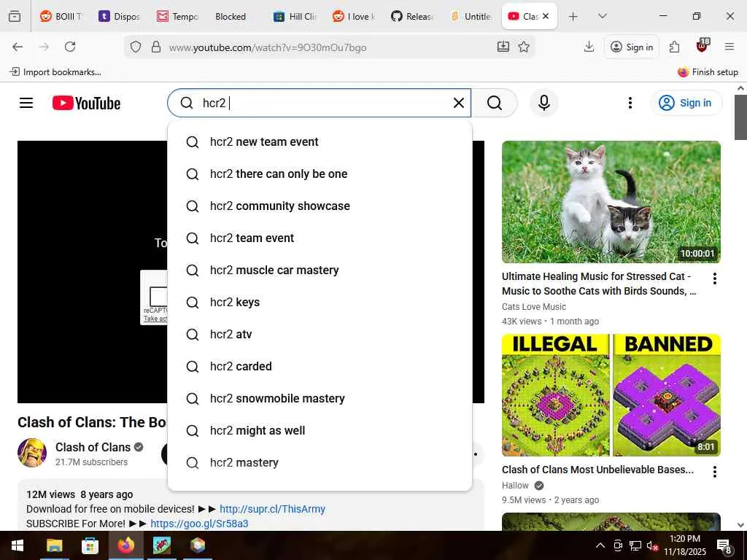Close the active YouTube Clas tab
Viewport: 747px width, 560px height.
tap(546, 16)
